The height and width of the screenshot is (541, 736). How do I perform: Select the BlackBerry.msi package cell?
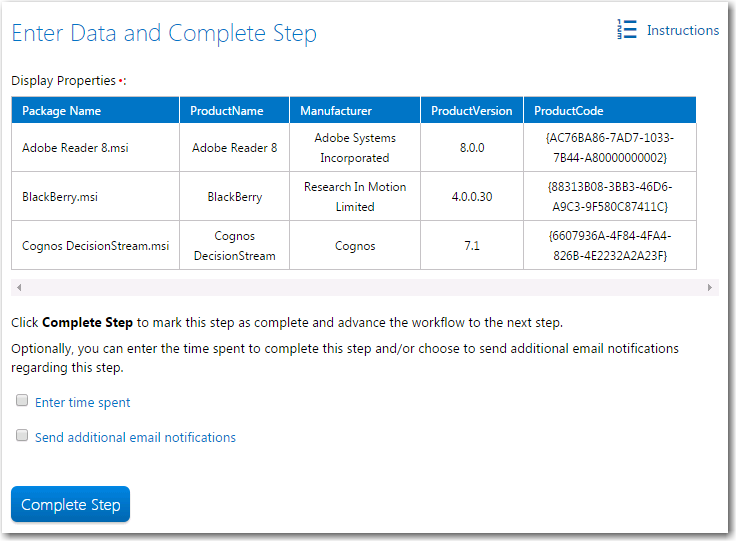tap(95, 197)
